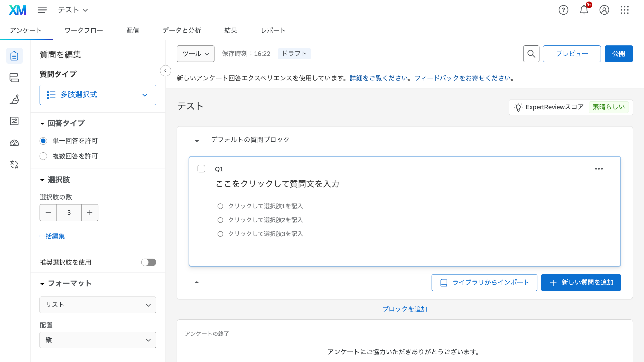Image resolution: width=644 pixels, height=362 pixels.
Task: Click choice 3 radio circle in Q1
Action: pos(220,234)
